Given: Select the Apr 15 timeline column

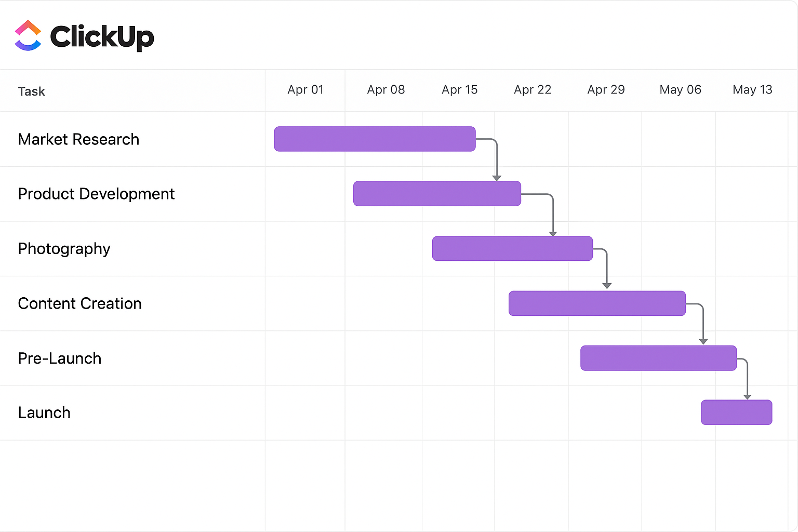Looking at the screenshot, I should coord(459,90).
